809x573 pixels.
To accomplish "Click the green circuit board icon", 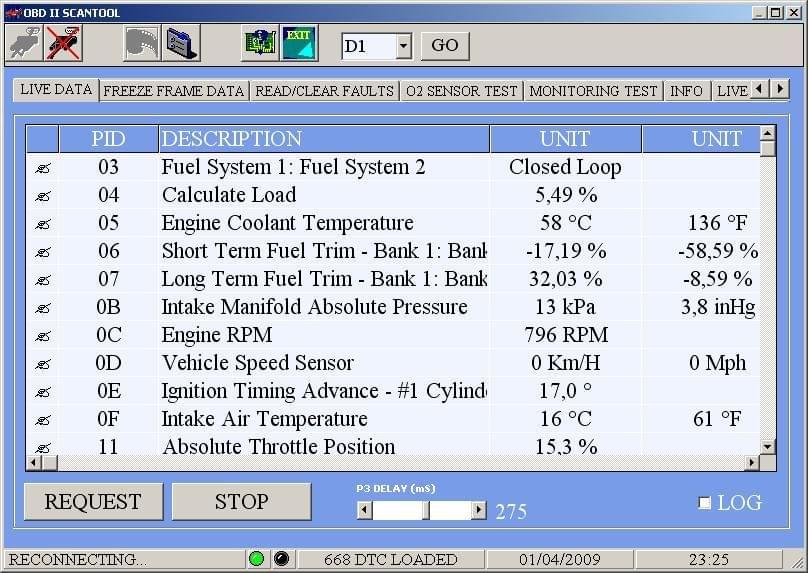I will click(260, 44).
